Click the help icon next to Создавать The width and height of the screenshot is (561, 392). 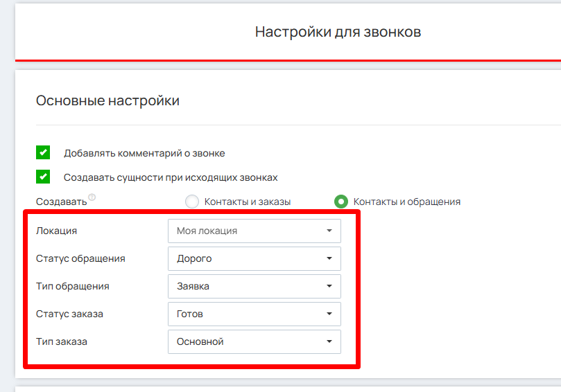click(x=92, y=197)
